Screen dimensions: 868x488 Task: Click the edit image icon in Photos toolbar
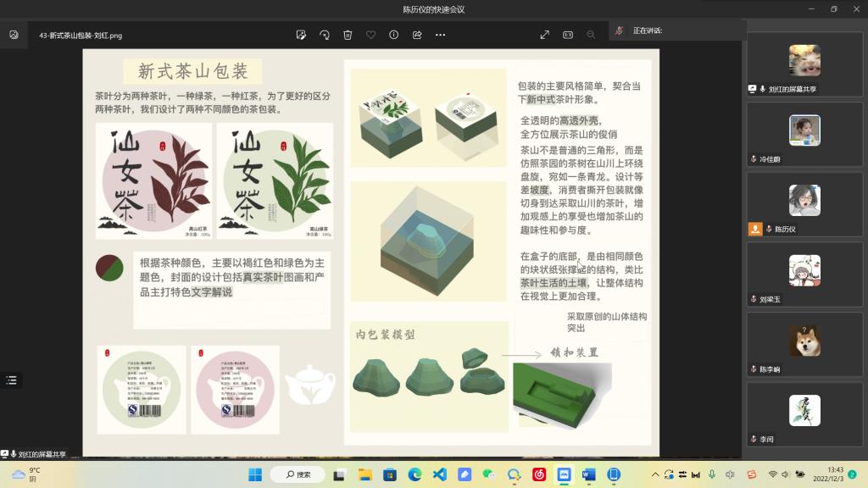click(x=301, y=35)
